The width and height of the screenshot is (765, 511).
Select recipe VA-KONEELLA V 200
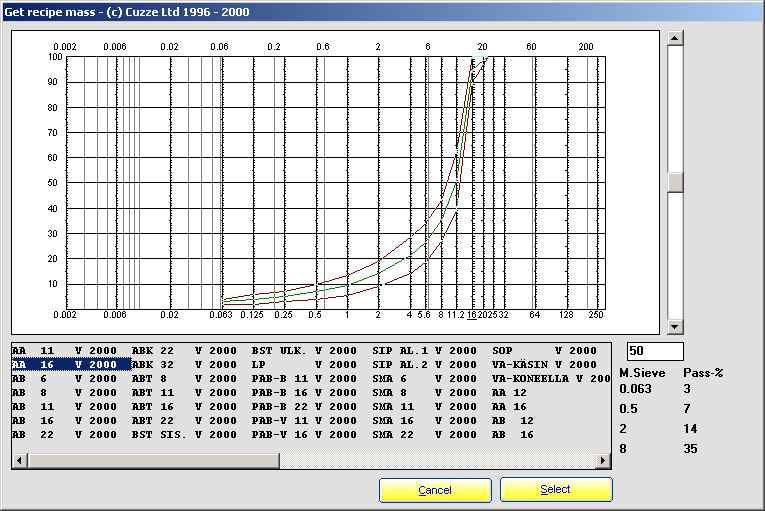[x=551, y=379]
